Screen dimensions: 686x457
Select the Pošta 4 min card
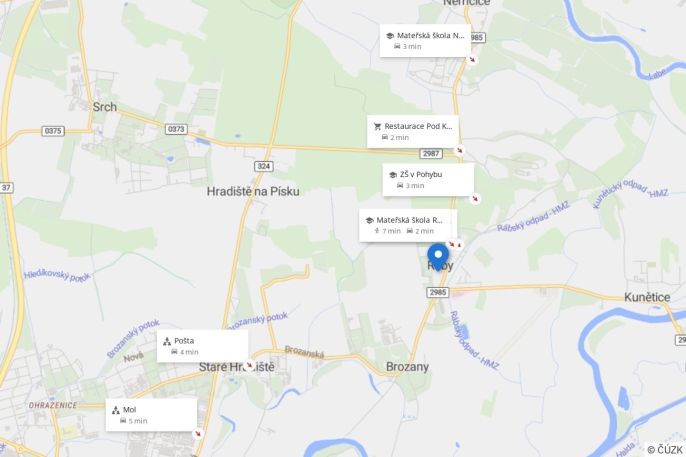pyautogui.click(x=203, y=346)
